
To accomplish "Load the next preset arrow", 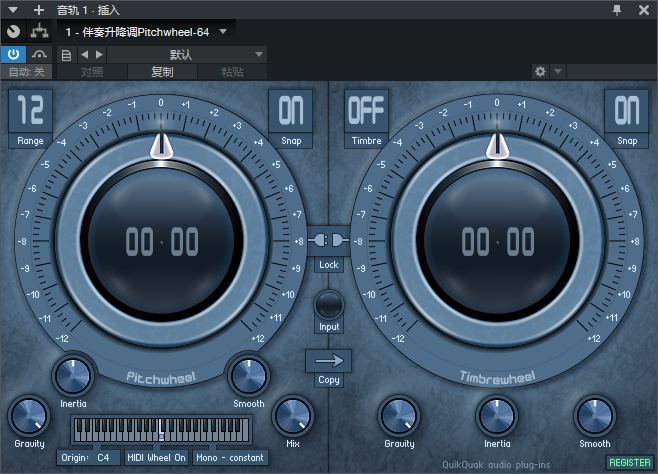I will point(99,55).
